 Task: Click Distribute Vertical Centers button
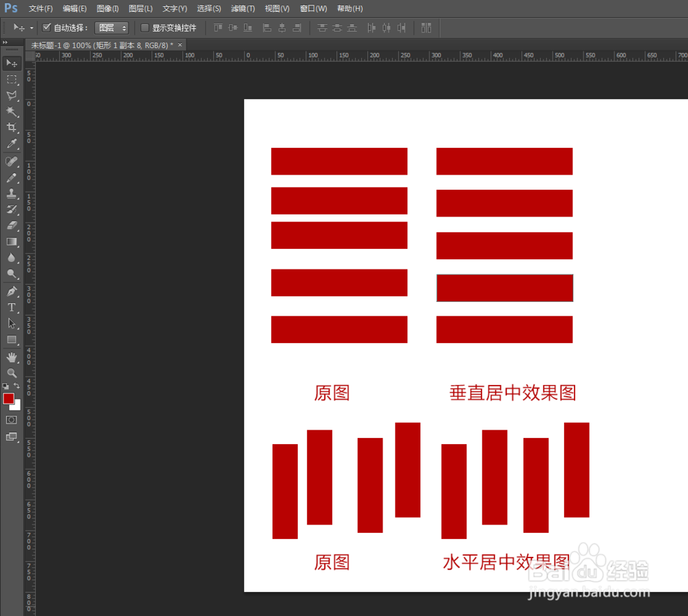(x=337, y=27)
